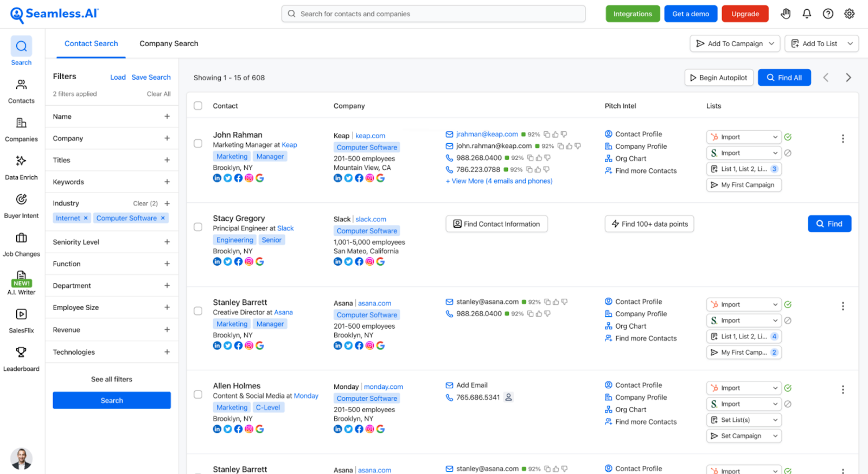
Task: Click the blue Search filters button
Action: [x=112, y=400]
